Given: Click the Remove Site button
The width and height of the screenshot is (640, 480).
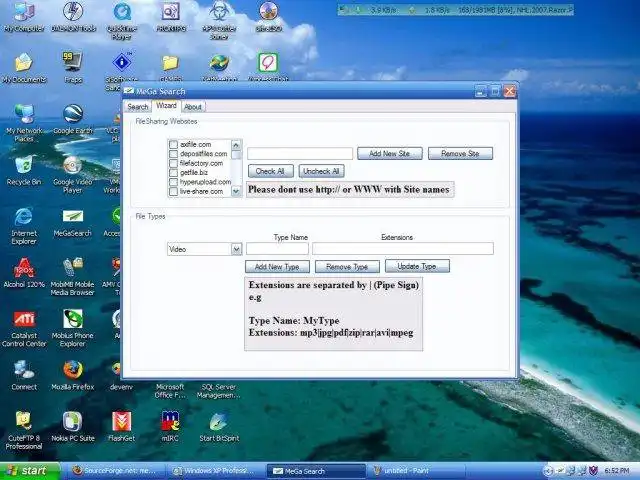Looking at the screenshot, I should click(460, 153).
